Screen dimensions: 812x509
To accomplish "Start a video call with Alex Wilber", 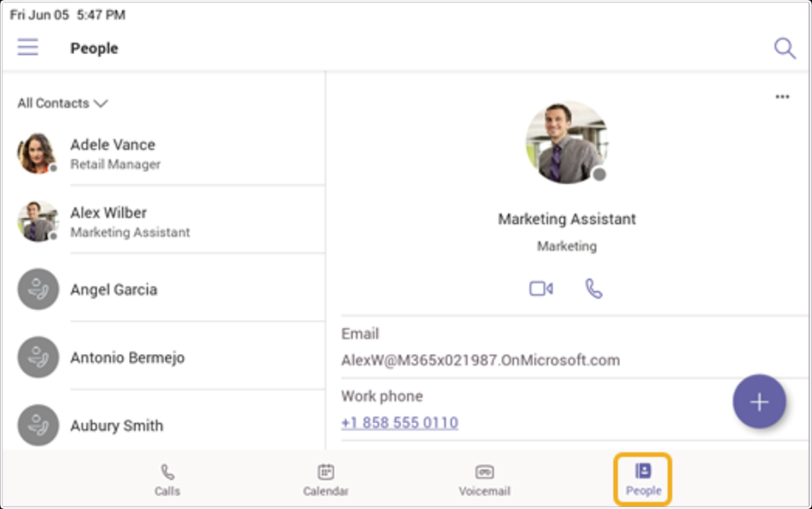I will coord(541,289).
